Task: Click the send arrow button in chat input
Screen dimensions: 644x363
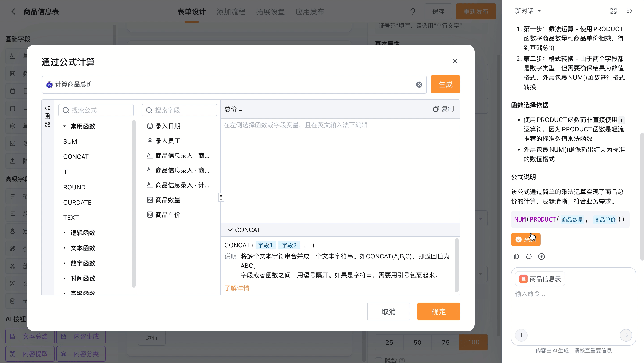Action: pos(626,335)
